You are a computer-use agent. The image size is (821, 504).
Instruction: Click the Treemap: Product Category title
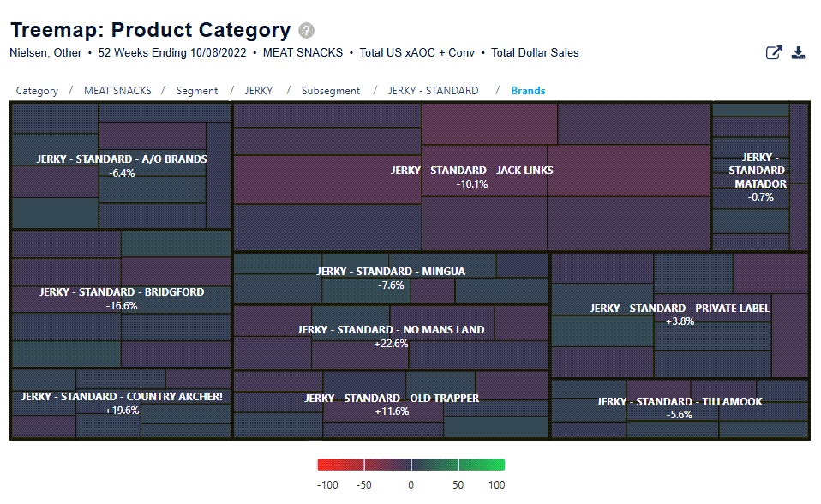[150, 30]
